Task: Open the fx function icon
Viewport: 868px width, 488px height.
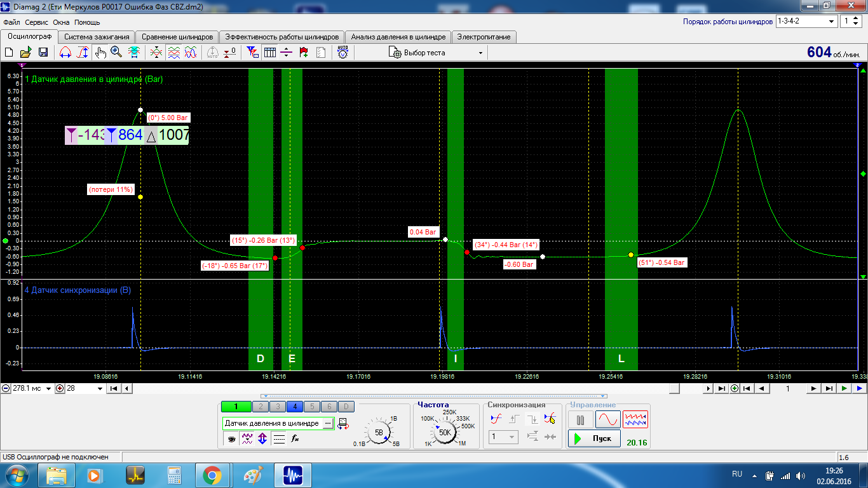Action: [x=295, y=438]
